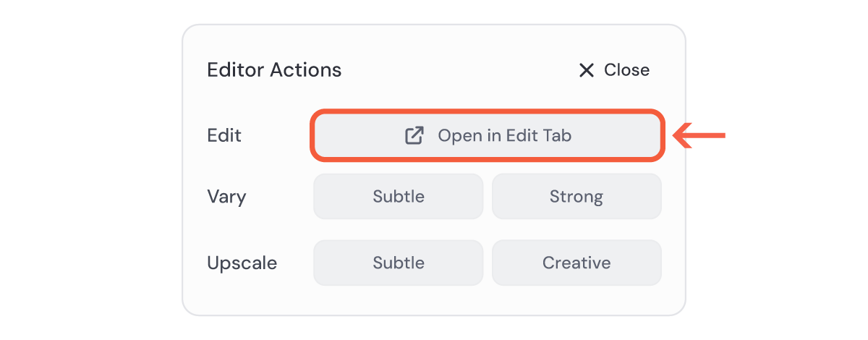Click the Vary row label
868x340 pixels.
click(226, 196)
